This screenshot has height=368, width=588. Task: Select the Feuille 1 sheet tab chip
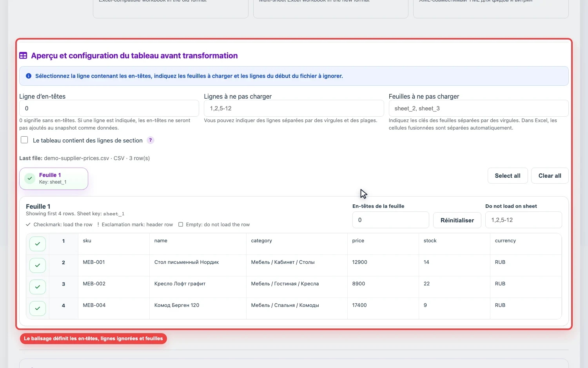tap(54, 179)
